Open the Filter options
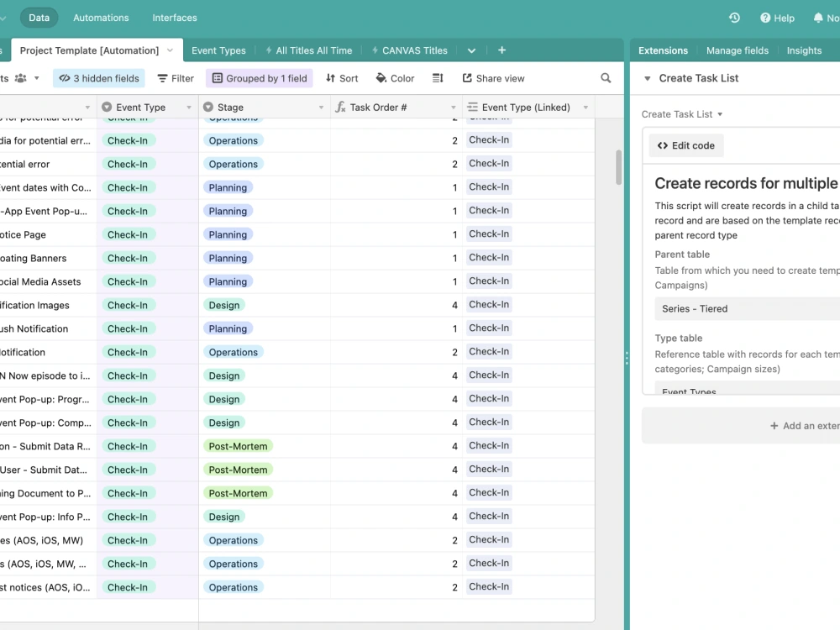The height and width of the screenshot is (630, 840). point(176,78)
